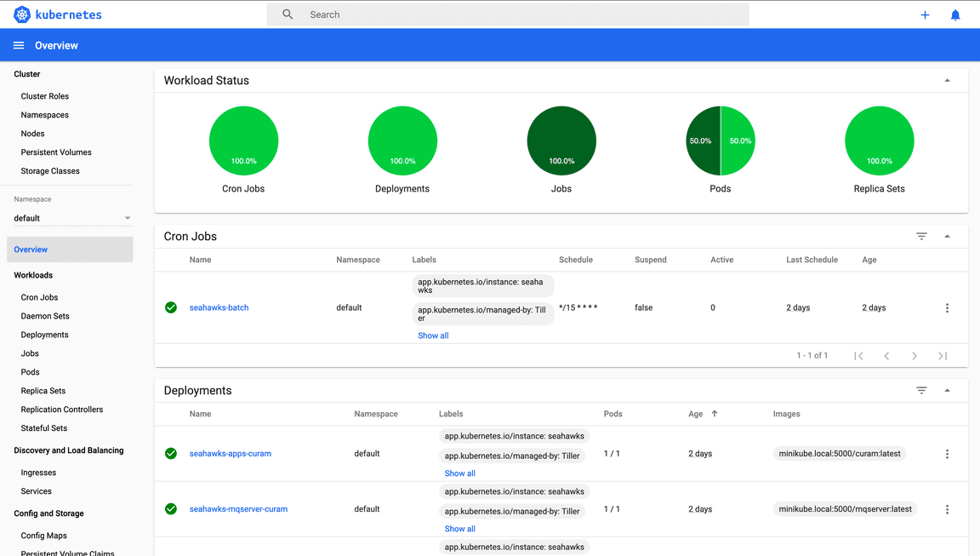Open Services sidebar item
Image resolution: width=980 pixels, height=556 pixels.
point(37,491)
